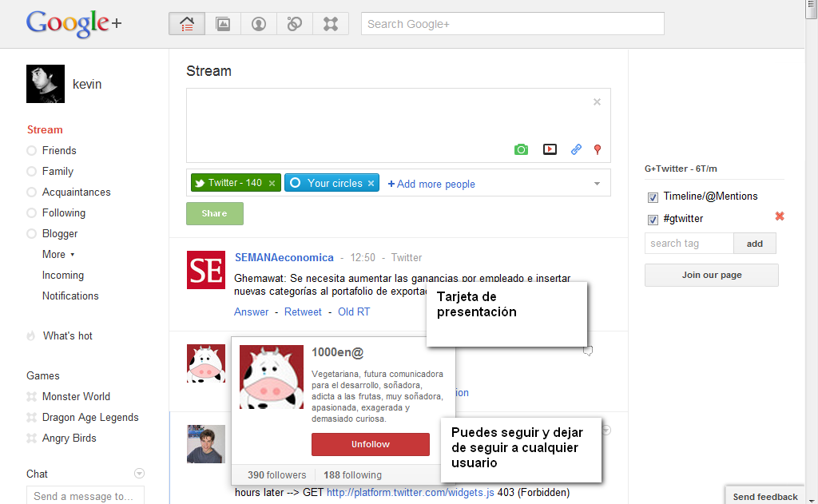Viewport: 818px width, 504px height.
Task: Uncheck the #gtwitter checkbox
Action: coord(653,220)
